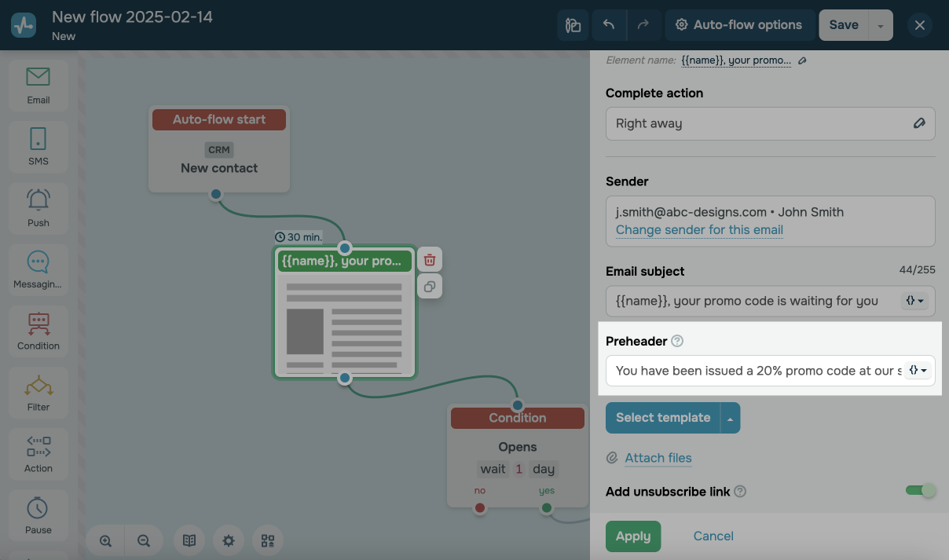The width and height of the screenshot is (949, 560).
Task: Click Select template button
Action: [663, 418]
